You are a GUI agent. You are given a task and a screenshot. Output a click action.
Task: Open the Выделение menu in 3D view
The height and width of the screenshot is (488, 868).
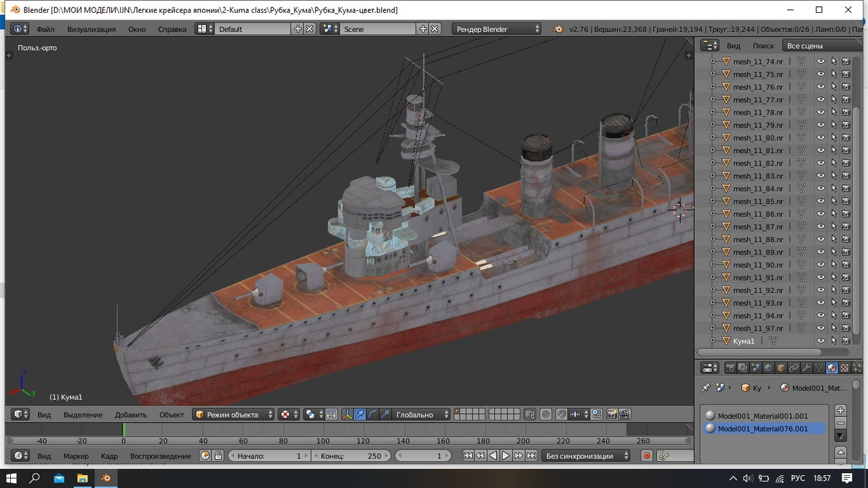pyautogui.click(x=83, y=415)
